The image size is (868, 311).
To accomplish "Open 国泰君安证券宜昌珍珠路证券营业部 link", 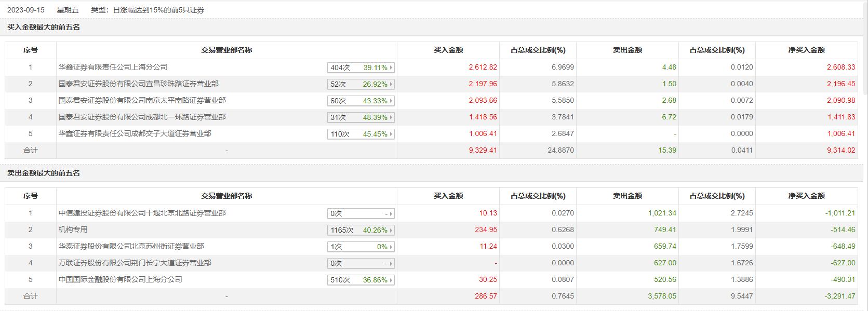I will click(138, 84).
